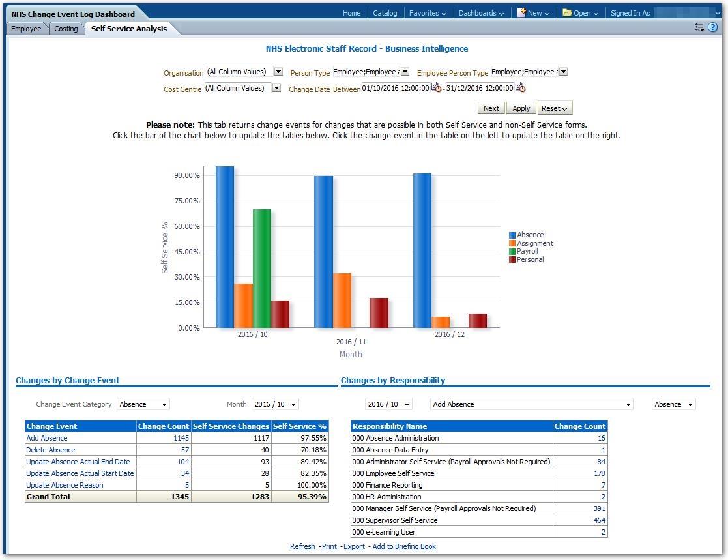Viewport: 728px width, 560px height.
Task: Click the Responsibility Name column header
Action: coord(452,426)
